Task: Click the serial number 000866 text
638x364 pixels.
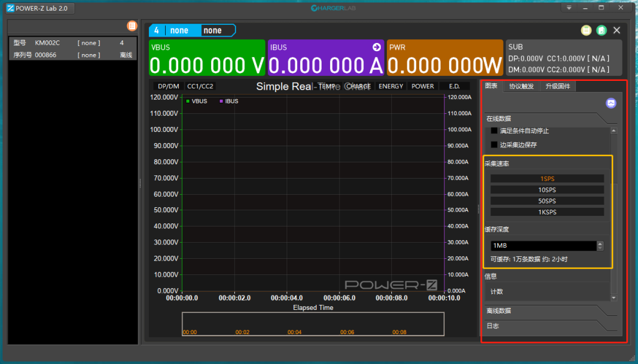Action: (45, 55)
